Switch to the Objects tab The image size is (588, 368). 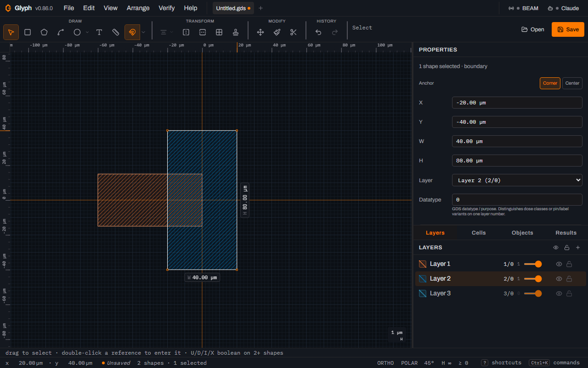point(522,233)
